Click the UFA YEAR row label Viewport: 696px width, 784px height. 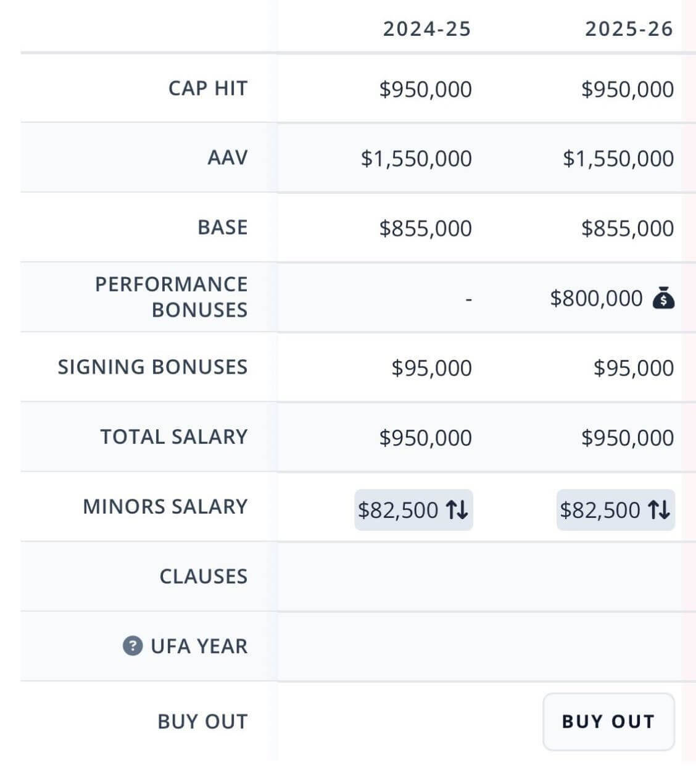(199, 646)
